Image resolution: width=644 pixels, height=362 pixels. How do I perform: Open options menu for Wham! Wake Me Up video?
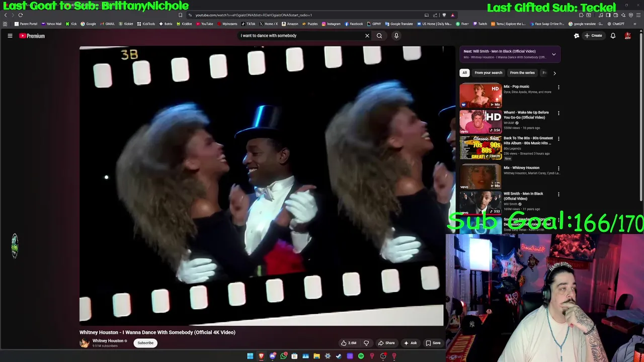(558, 113)
